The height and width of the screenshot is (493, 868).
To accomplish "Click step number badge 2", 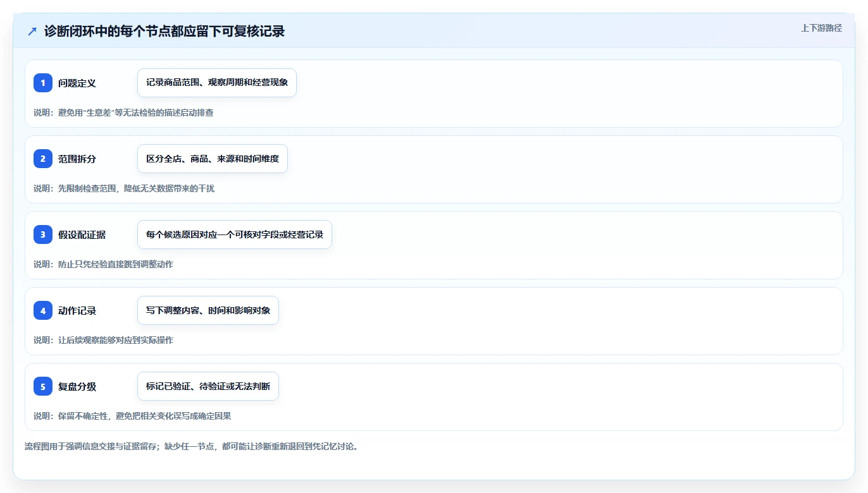I will pos(43,159).
